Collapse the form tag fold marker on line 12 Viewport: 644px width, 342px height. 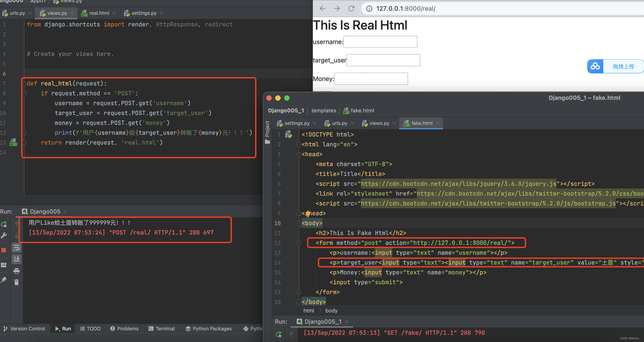[299, 243]
